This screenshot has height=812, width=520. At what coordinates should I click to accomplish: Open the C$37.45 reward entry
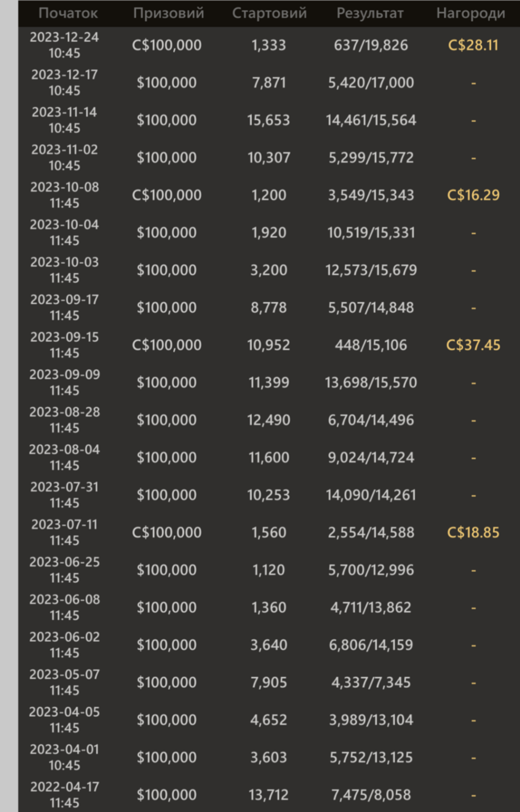[473, 345]
